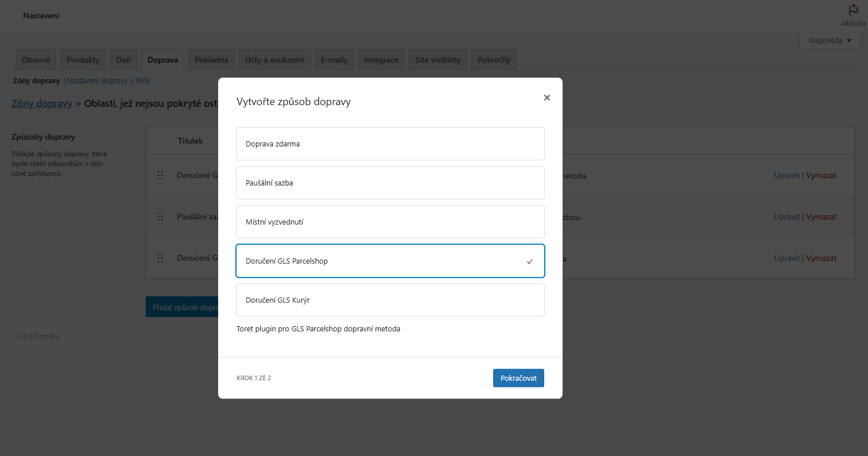
Task: Click the checkmark on GLS Parcelshop option
Action: (530, 261)
